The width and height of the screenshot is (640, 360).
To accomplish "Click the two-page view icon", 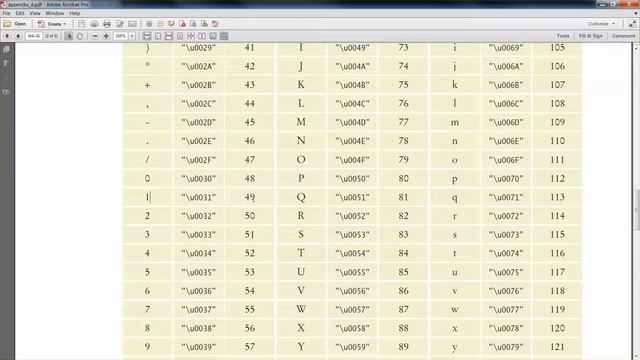I will [202, 36].
